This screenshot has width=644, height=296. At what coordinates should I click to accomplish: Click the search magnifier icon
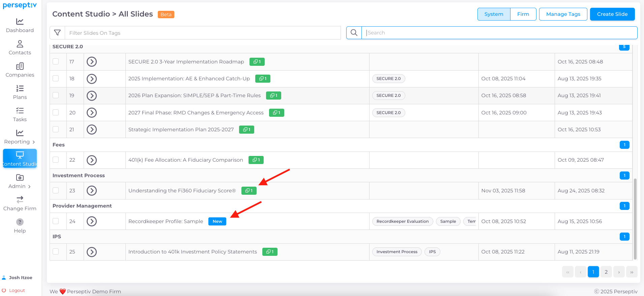[x=354, y=33]
